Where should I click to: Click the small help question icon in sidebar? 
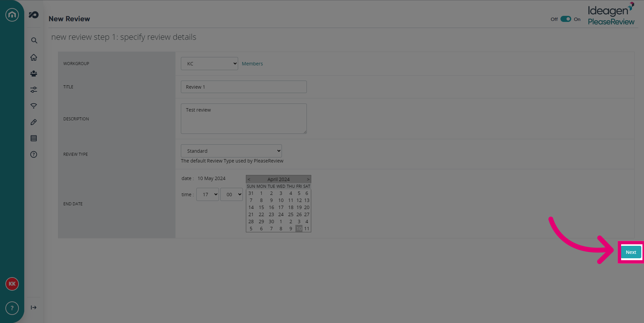tap(34, 154)
